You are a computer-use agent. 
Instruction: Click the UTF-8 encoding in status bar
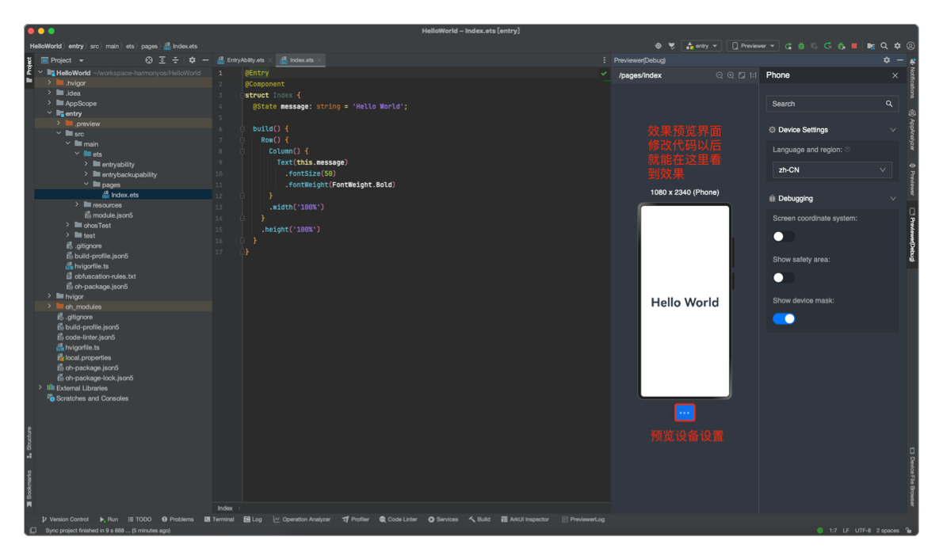tap(862, 531)
